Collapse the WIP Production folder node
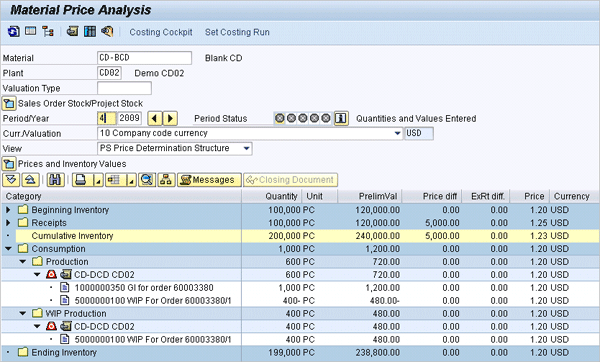 point(23,313)
